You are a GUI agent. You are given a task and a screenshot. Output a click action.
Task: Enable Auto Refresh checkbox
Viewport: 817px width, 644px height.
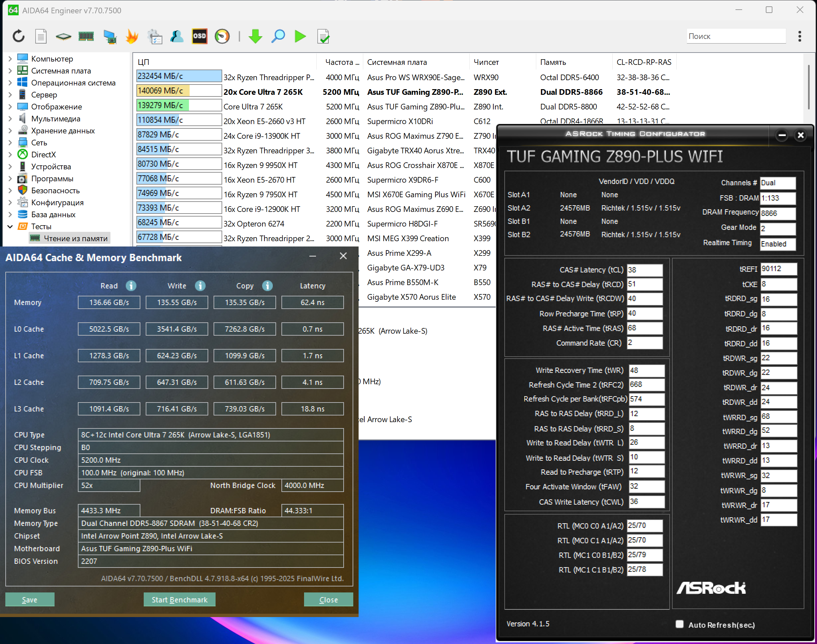point(679,624)
